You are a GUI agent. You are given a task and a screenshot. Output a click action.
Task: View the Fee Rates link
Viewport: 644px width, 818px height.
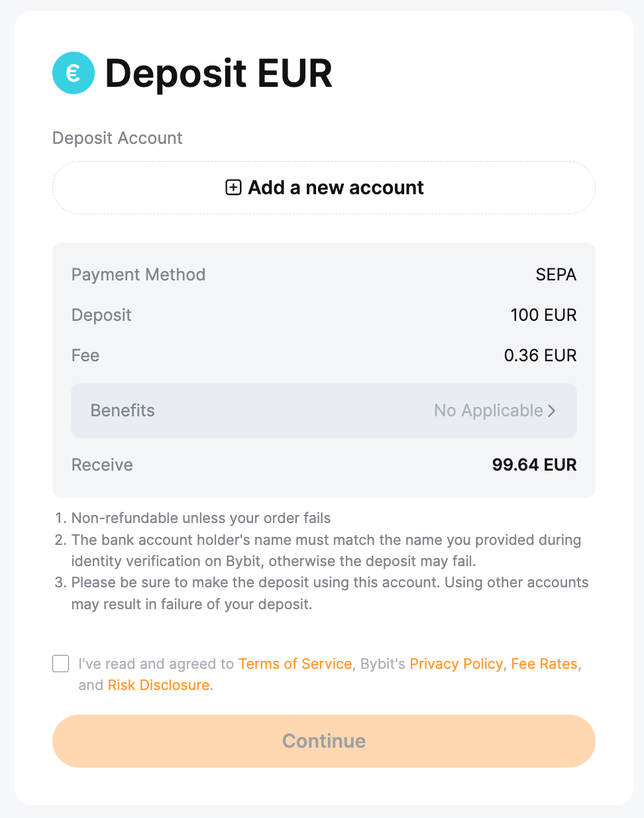544,664
